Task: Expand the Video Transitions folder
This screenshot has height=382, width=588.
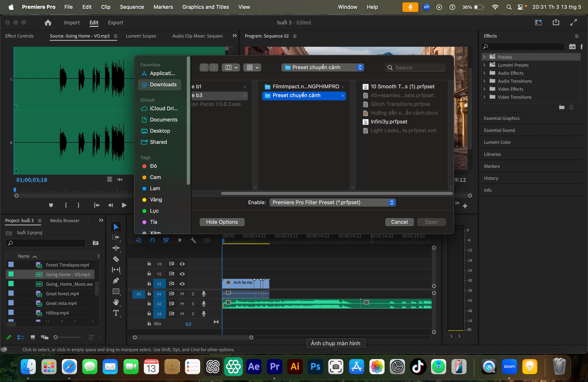Action: coord(484,97)
